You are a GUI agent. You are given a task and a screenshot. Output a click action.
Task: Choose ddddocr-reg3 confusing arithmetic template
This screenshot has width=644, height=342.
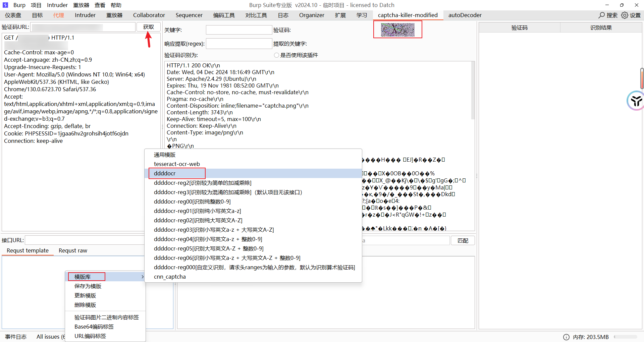click(253, 192)
